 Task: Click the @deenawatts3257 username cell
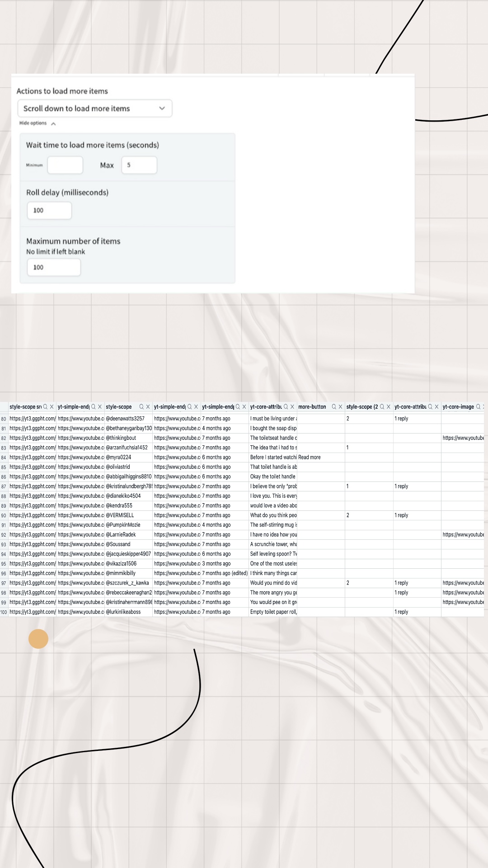coord(125,419)
